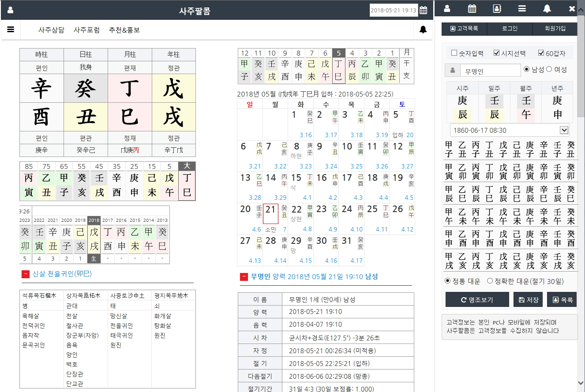Select the 여성 radio button
The width and height of the screenshot is (585, 392).
pyautogui.click(x=549, y=69)
